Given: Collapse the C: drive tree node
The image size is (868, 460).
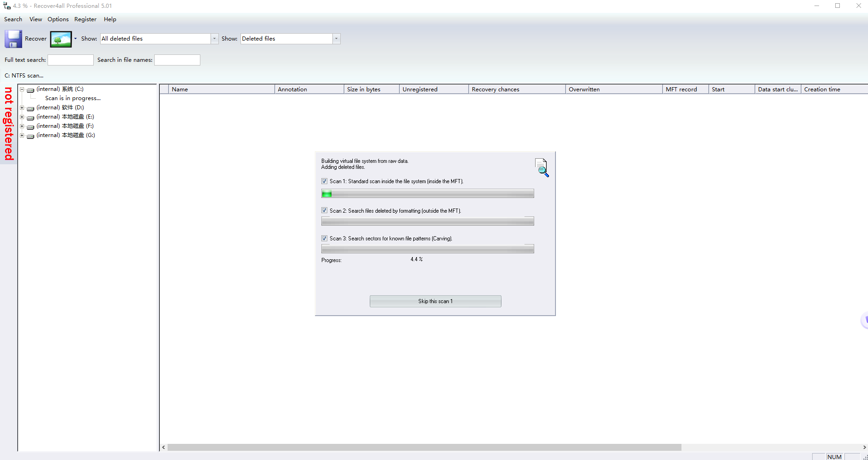Looking at the screenshot, I should coord(22,90).
